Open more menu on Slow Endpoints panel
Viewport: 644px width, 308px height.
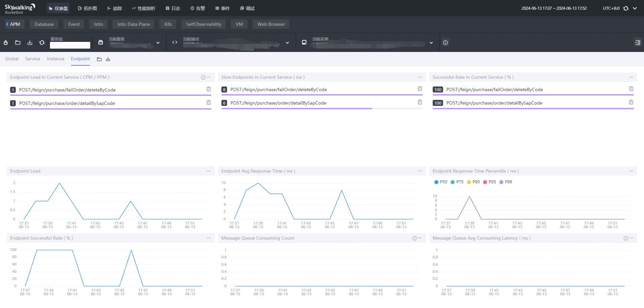(420, 77)
